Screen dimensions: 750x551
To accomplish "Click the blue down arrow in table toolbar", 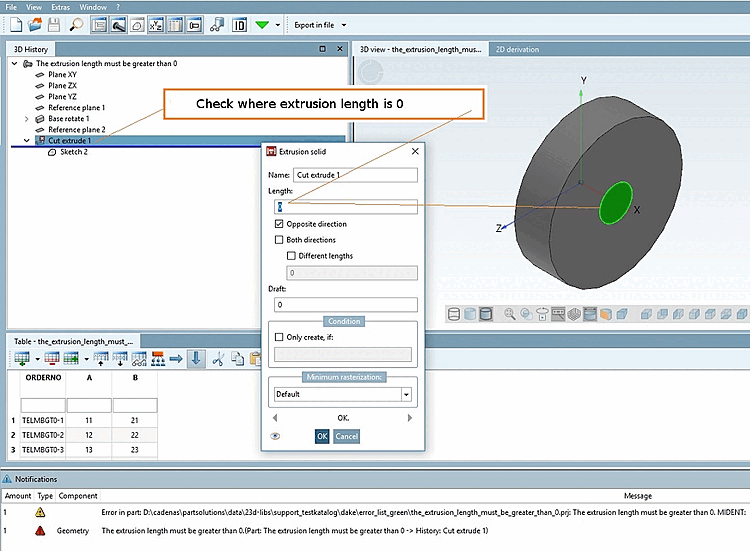I will pos(196,359).
